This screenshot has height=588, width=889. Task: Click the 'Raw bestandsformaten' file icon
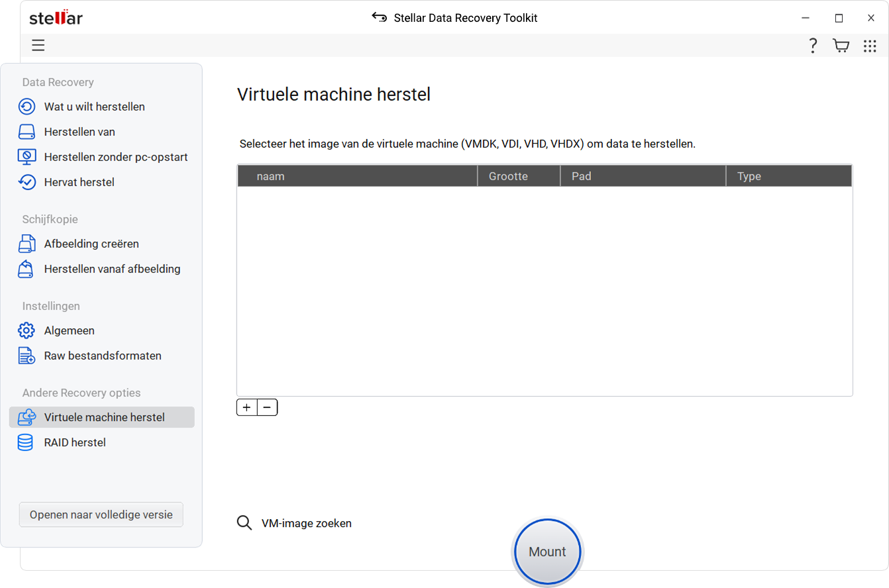[26, 356]
